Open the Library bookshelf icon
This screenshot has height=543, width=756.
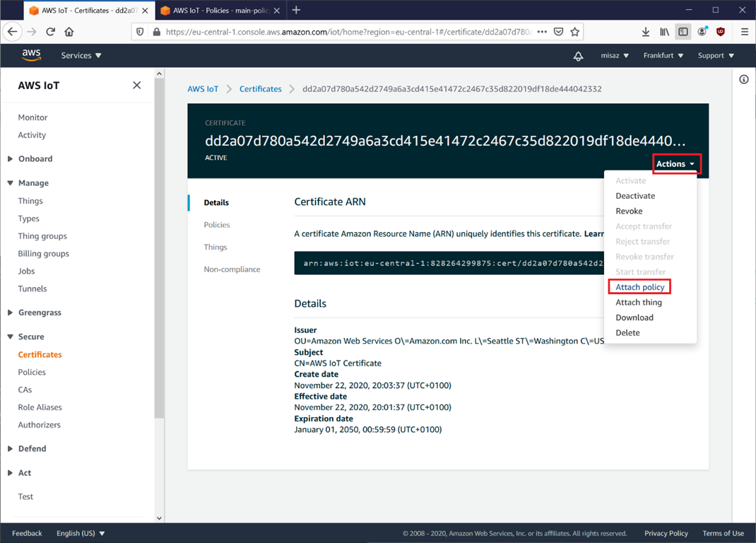[664, 32]
